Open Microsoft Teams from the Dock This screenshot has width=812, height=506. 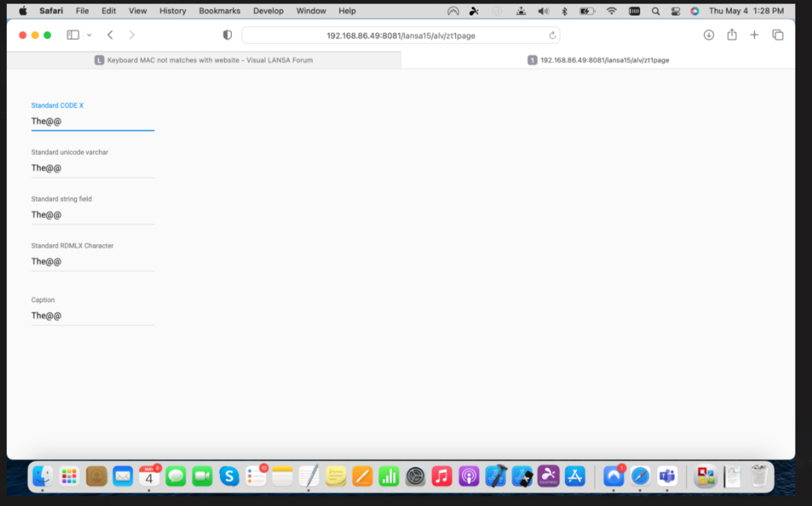[x=667, y=476]
